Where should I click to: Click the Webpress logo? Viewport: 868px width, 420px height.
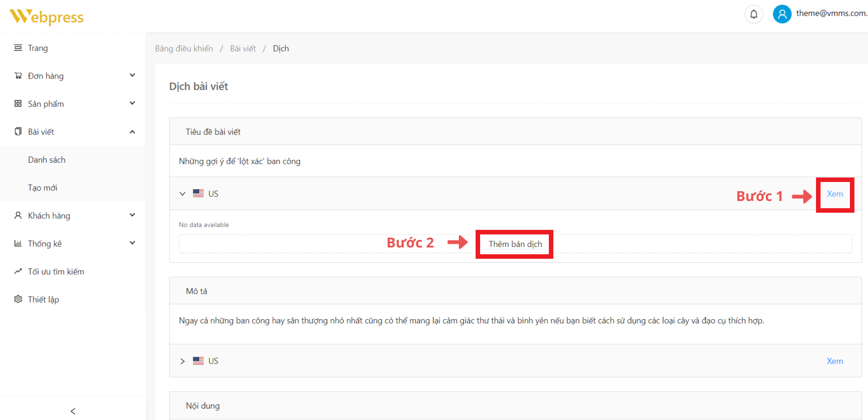click(47, 17)
